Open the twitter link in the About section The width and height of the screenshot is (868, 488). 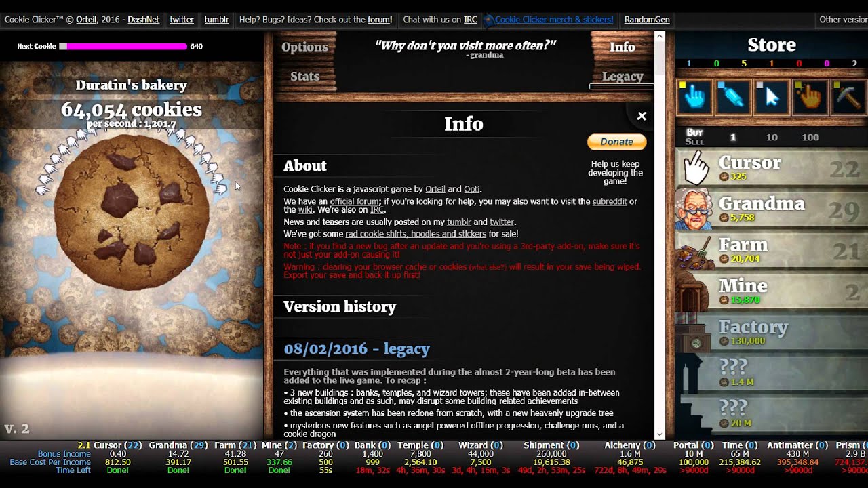coord(502,222)
